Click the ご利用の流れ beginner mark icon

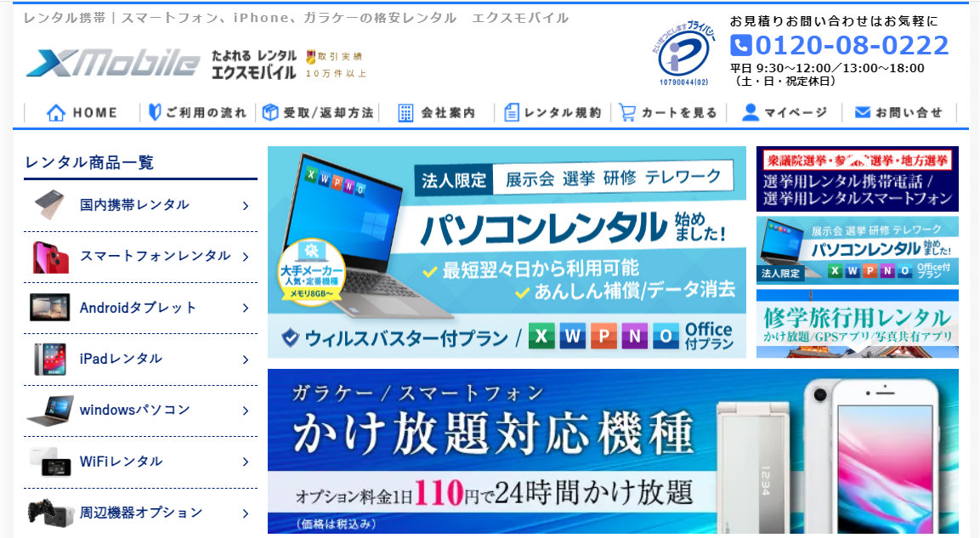pyautogui.click(x=155, y=112)
